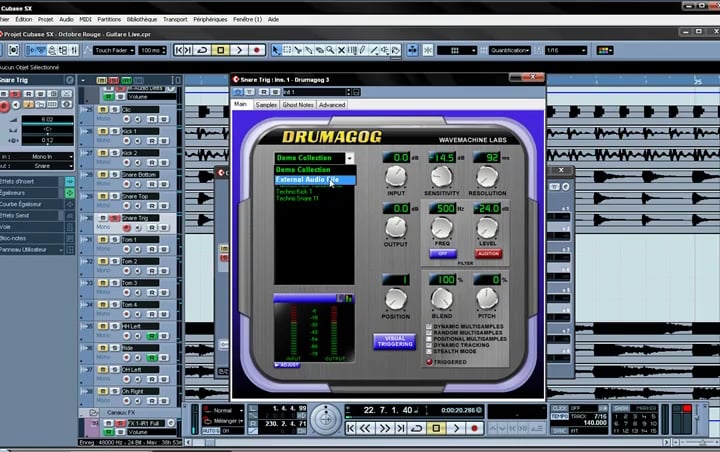This screenshot has width=720, height=452.
Task: Click the Blend knob in Drumagog
Action: click(x=442, y=299)
